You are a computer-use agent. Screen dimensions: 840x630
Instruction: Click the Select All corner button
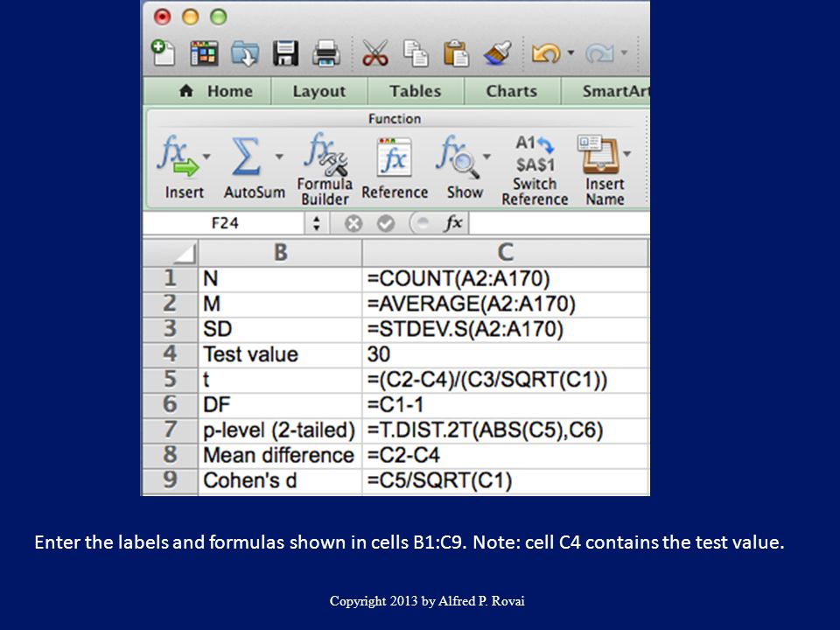171,252
